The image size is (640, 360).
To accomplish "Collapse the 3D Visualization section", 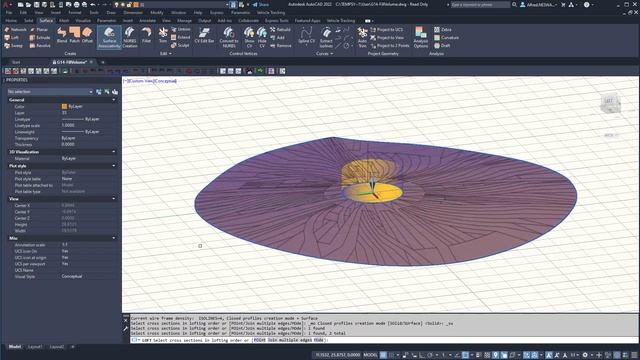I will tap(113, 152).
